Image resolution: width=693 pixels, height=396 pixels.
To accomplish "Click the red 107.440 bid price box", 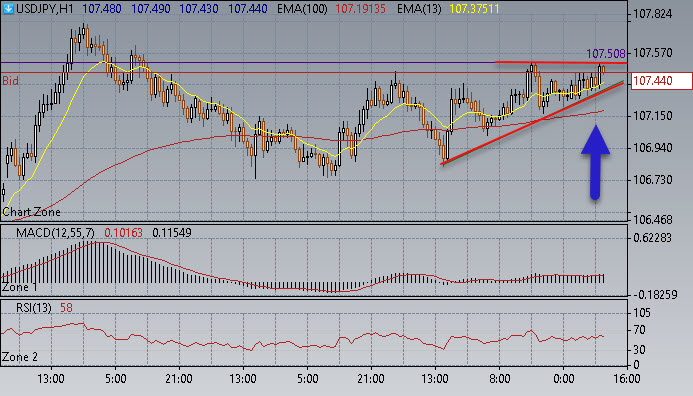I will 662,81.
